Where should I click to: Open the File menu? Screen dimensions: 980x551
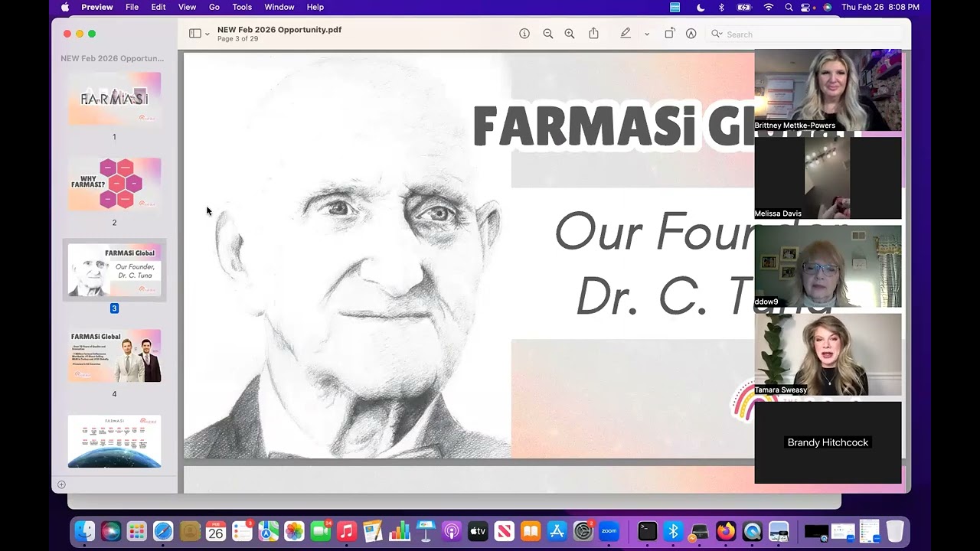(132, 7)
